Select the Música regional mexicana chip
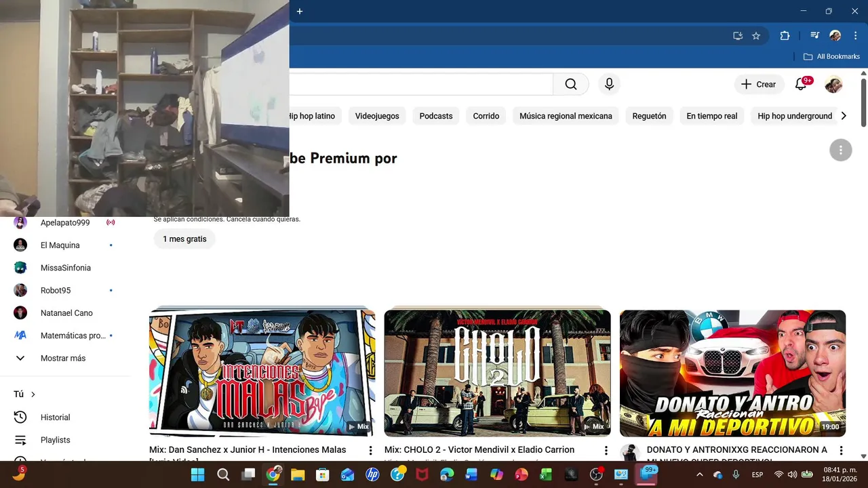Viewport: 868px width, 488px height. click(x=566, y=116)
